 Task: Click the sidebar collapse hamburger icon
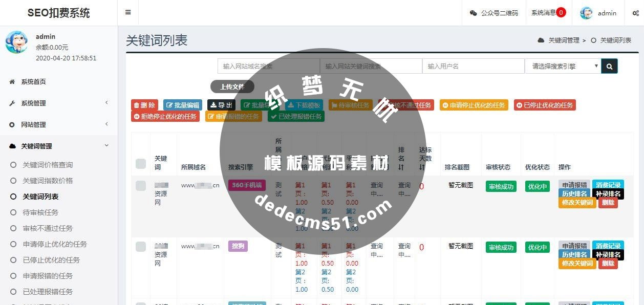pyautogui.click(x=128, y=12)
